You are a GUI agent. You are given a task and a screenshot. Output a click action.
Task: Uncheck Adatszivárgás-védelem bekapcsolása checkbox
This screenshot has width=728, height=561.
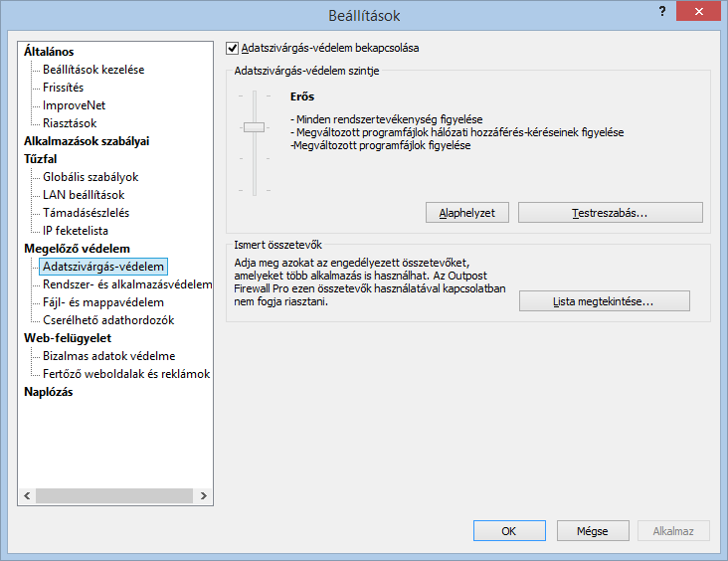click(232, 48)
